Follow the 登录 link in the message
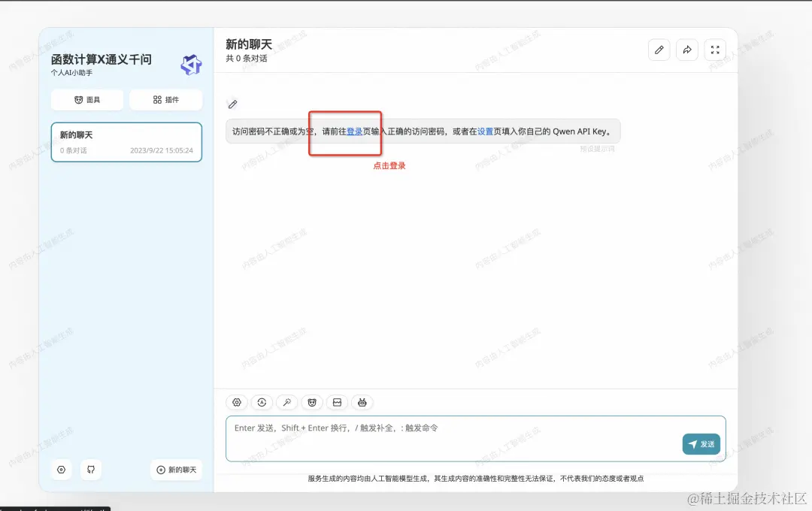The image size is (812, 511). click(x=354, y=132)
